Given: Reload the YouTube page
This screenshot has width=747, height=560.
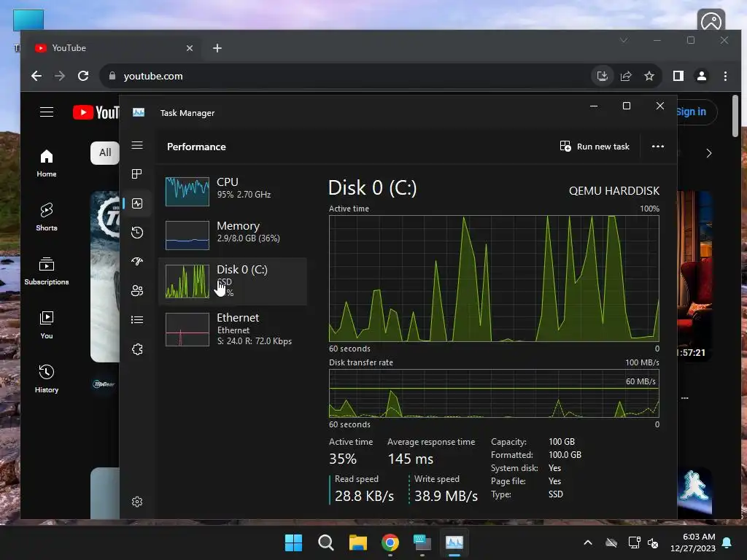Looking at the screenshot, I should tap(83, 76).
